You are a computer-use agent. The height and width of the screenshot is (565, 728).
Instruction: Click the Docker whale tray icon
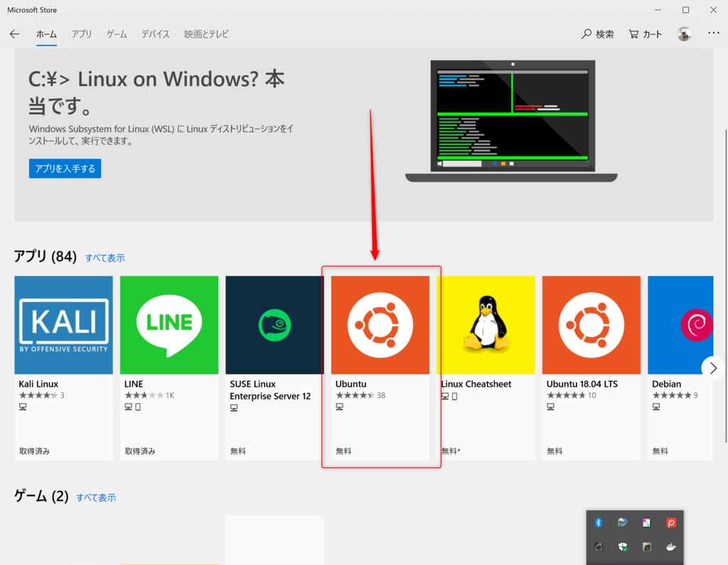[x=671, y=547]
